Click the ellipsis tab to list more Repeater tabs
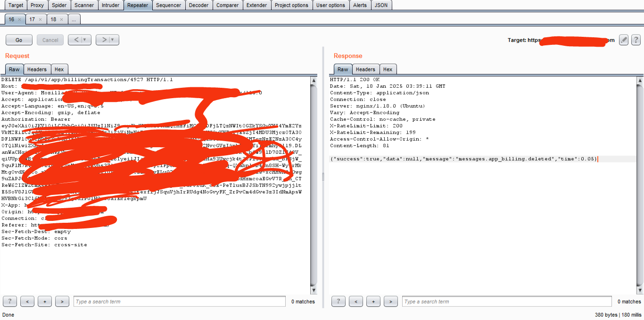Viewport: 644px width, 320px height. (74, 19)
